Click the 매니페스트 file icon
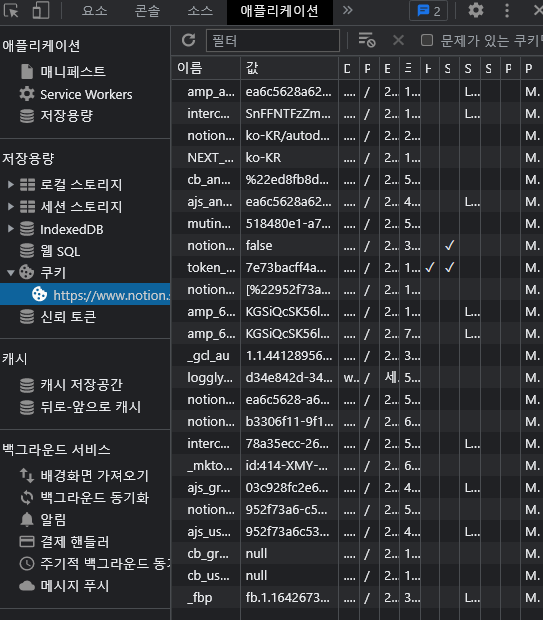543x620 pixels. [x=27, y=72]
